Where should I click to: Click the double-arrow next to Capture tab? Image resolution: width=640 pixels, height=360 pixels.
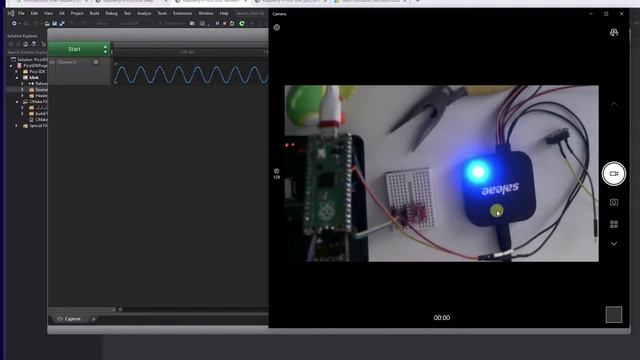(93, 319)
